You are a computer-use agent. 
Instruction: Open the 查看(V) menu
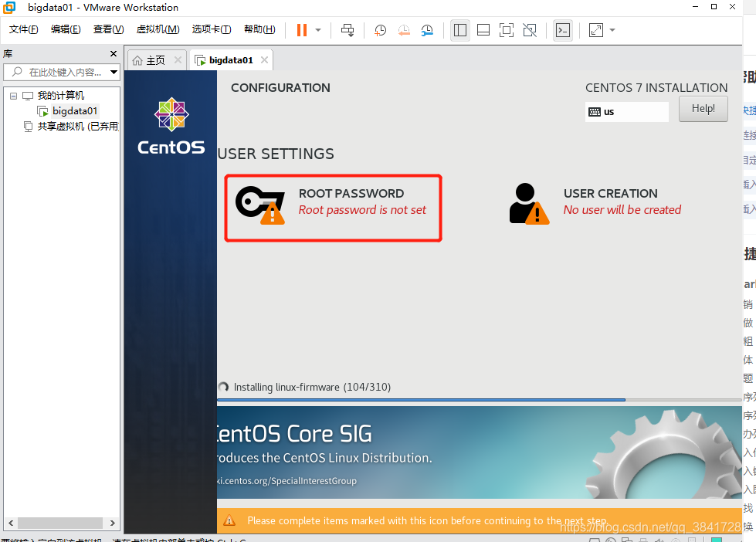108,29
